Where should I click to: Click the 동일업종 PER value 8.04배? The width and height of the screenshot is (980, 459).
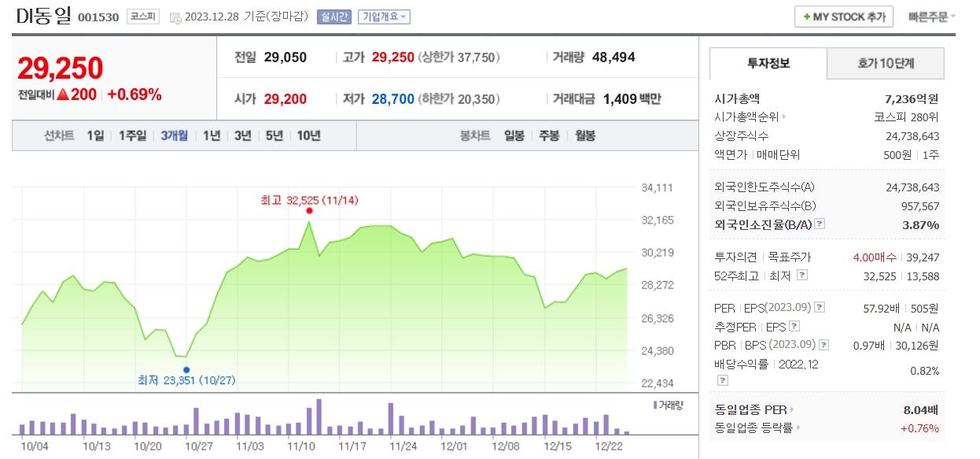(x=921, y=409)
